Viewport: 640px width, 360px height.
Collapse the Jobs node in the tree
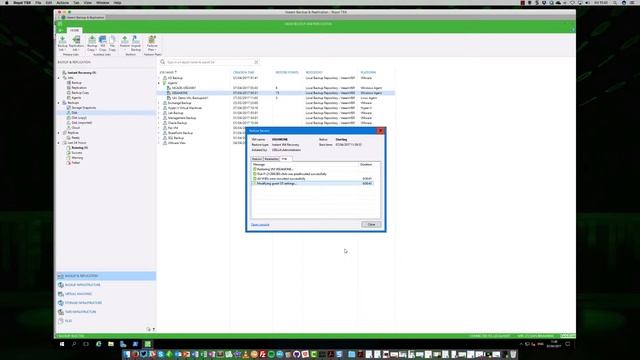59,78
